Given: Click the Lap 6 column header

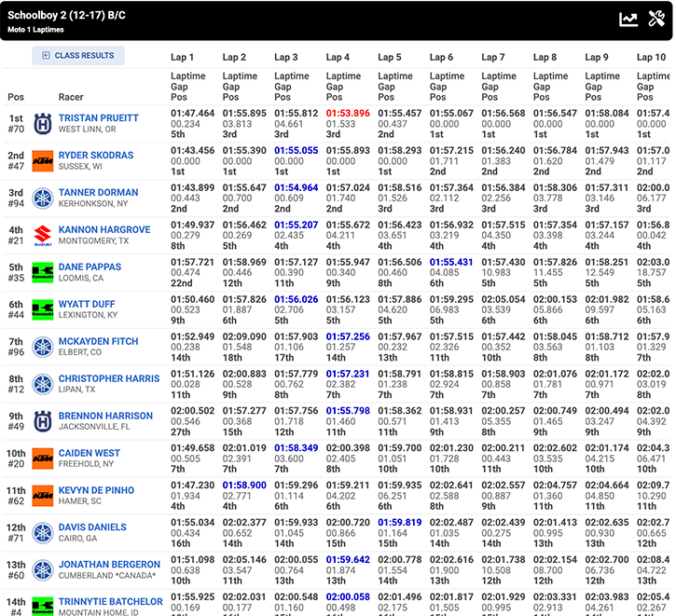Looking at the screenshot, I should coord(441,57).
